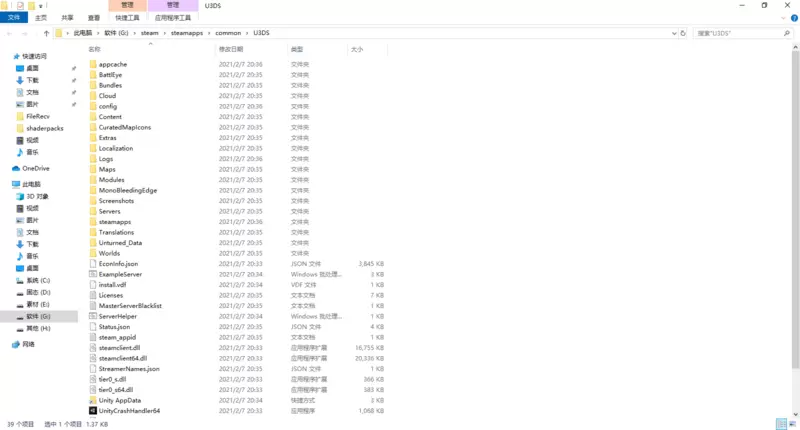800x430 pixels.
Task: Open the View ribbon tab
Action: [94, 18]
